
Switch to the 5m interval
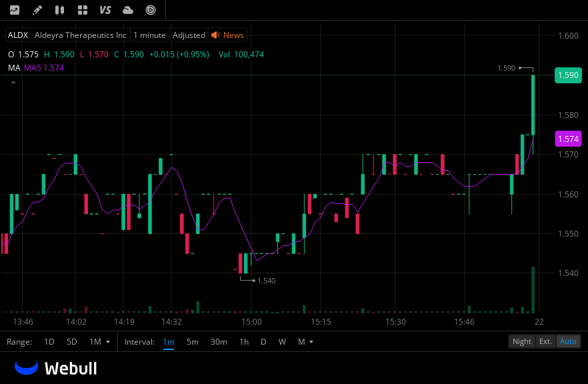[193, 342]
